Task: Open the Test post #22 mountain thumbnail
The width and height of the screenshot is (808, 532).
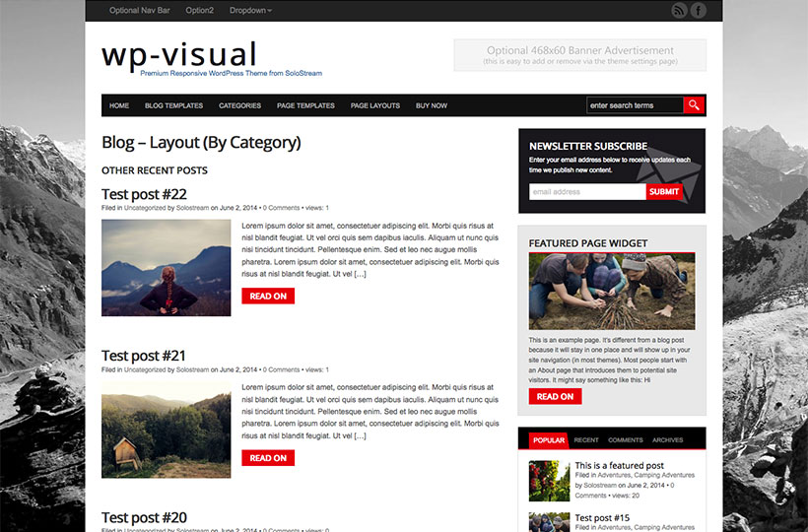Action: (x=166, y=268)
